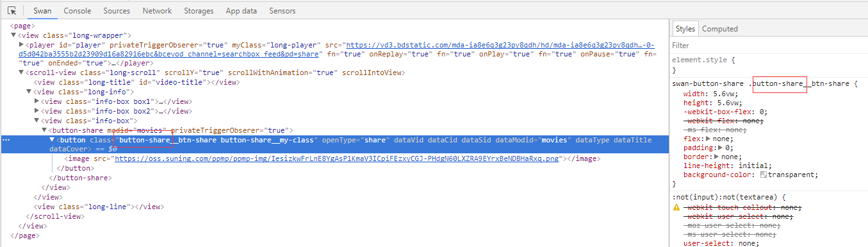The image size is (868, 247).
Task: Click the :not(input):not(textarea) selector
Action: [x=725, y=198]
